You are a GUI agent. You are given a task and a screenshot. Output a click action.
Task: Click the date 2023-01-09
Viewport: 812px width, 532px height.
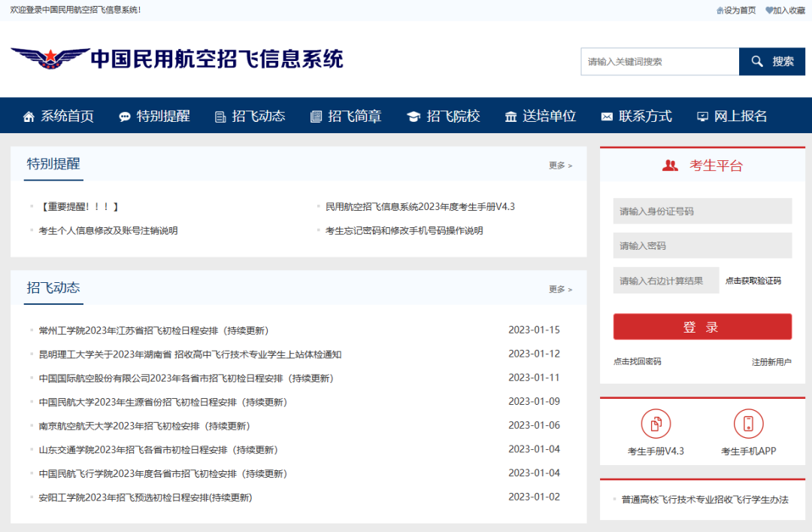(534, 401)
